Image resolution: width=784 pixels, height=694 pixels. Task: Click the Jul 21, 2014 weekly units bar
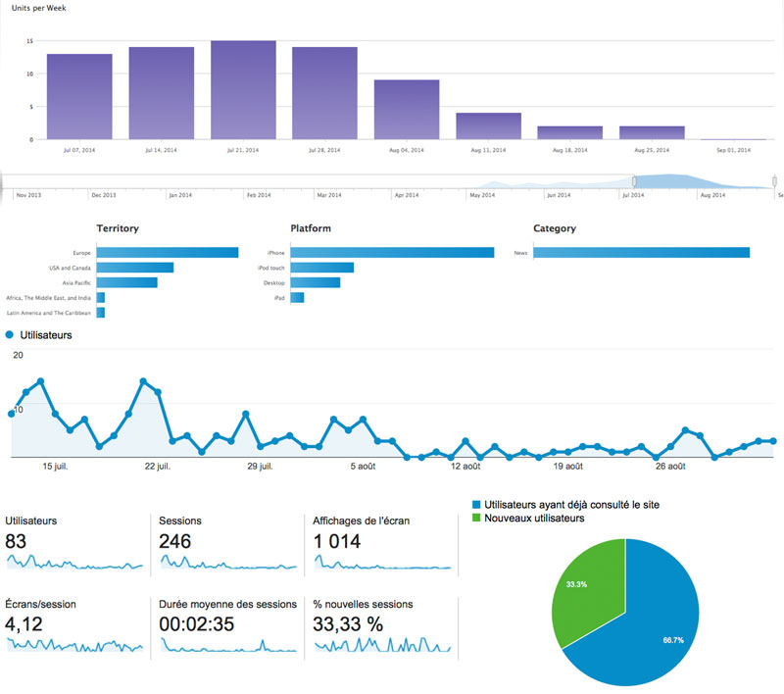243,90
